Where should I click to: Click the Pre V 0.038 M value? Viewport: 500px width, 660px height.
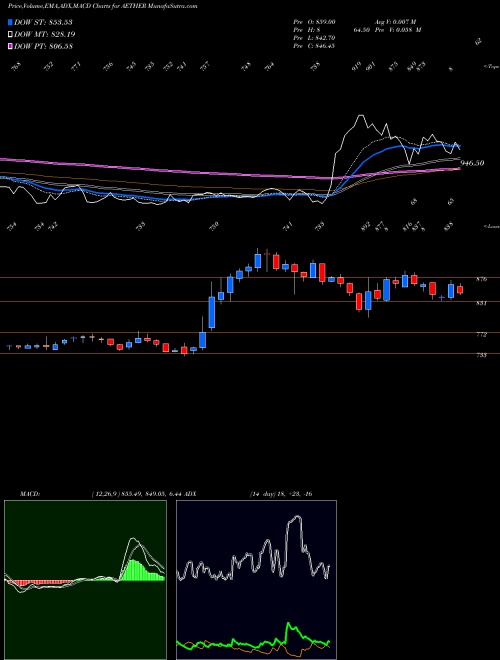(x=400, y=30)
